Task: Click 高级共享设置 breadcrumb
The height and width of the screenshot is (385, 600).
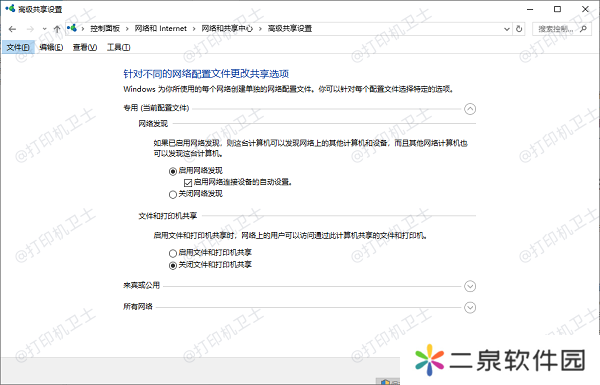Action: point(290,29)
